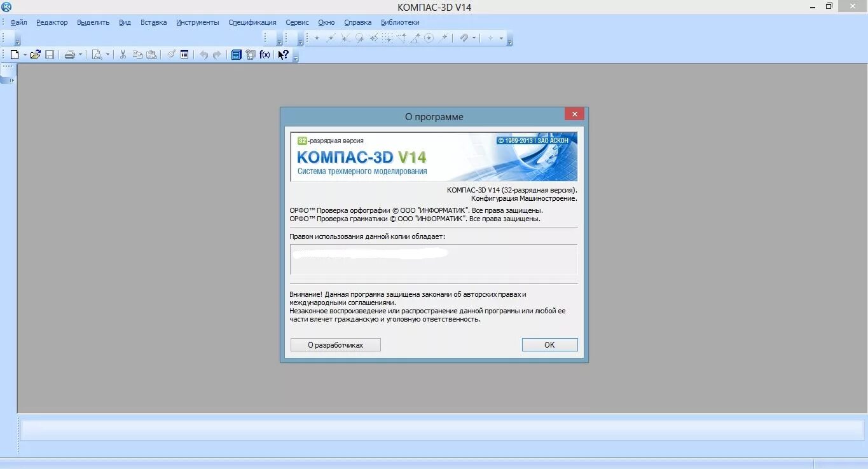Screen dimensions: 868x469
Task: Close the О программе dialog
Action: click(574, 114)
